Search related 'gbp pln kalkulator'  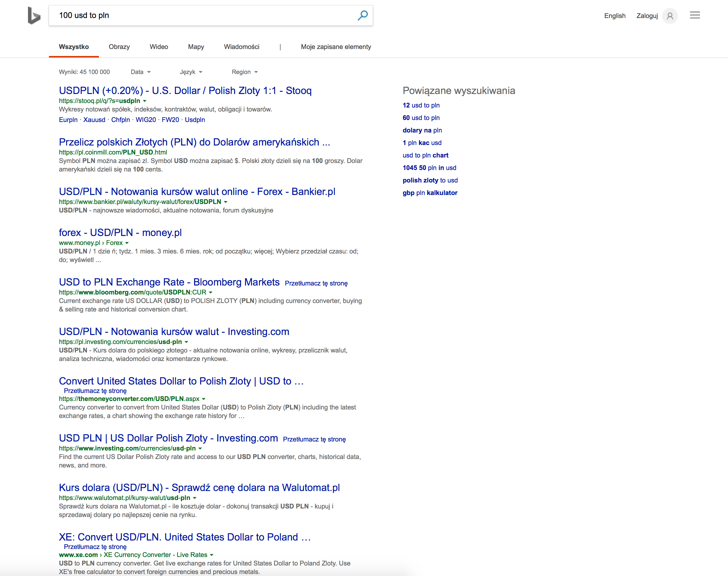coord(430,192)
